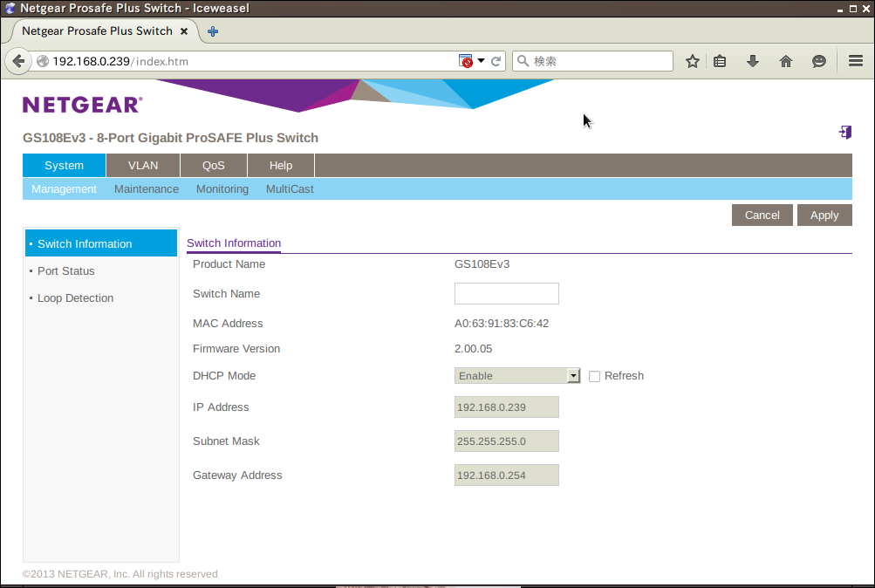
Task: Minimize the Iceweasel window
Action: tap(840, 9)
